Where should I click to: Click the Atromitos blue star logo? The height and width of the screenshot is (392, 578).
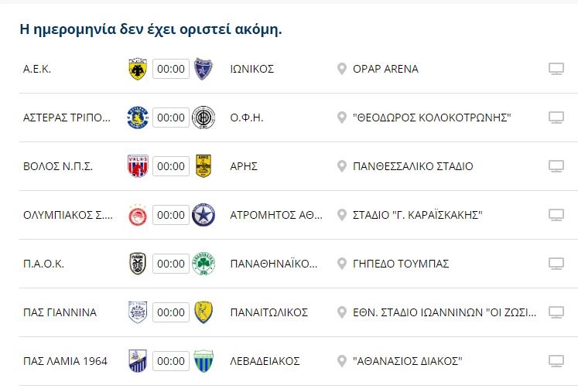point(203,215)
